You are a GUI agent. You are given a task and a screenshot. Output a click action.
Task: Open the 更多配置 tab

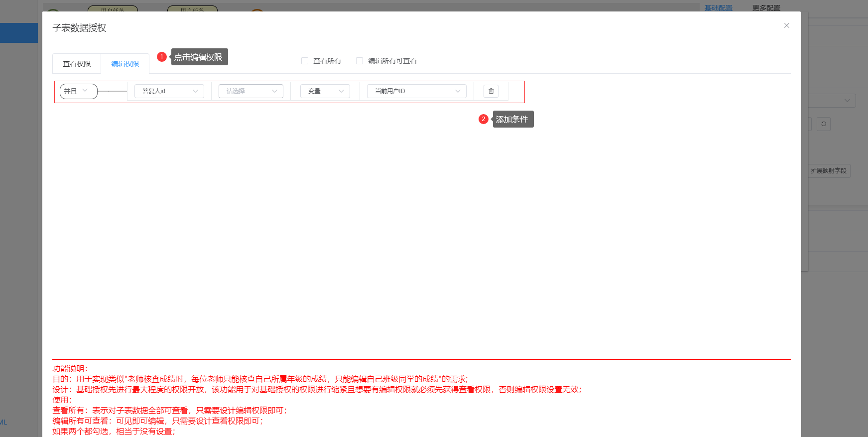coord(766,7)
